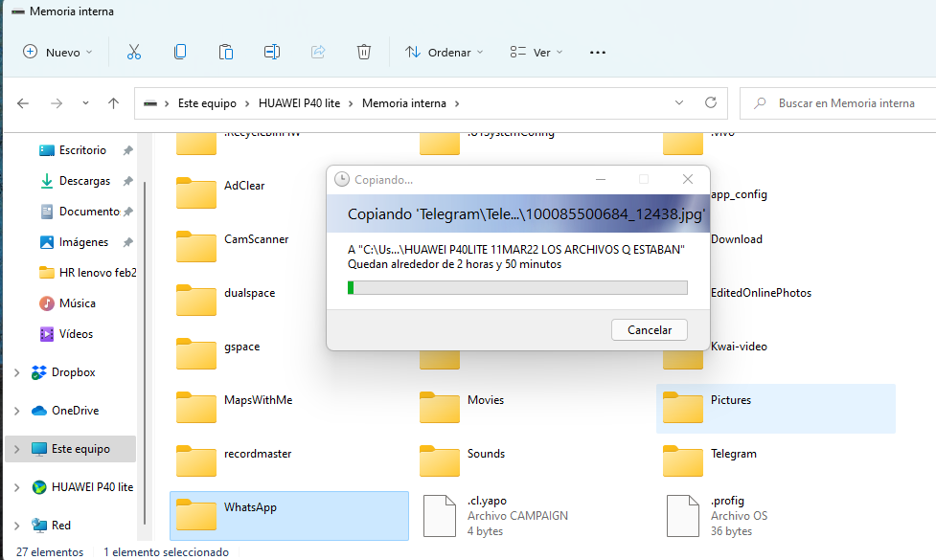This screenshot has height=560, width=936.
Task: Expand the address bar history dropdown
Action: (678, 102)
